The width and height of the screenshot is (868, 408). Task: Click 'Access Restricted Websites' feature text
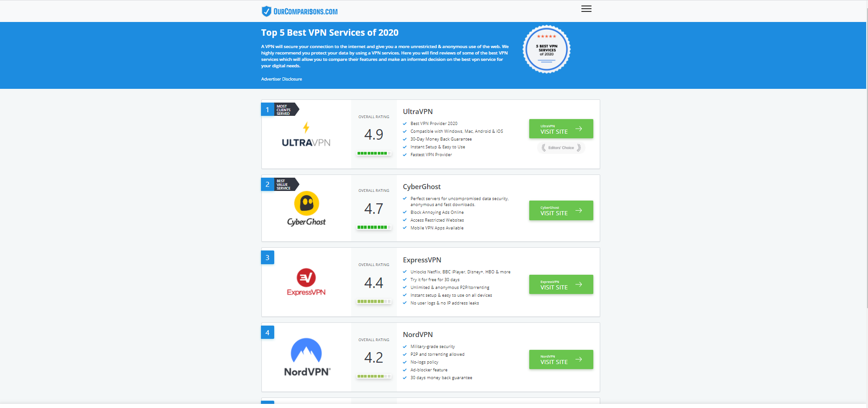coord(437,220)
